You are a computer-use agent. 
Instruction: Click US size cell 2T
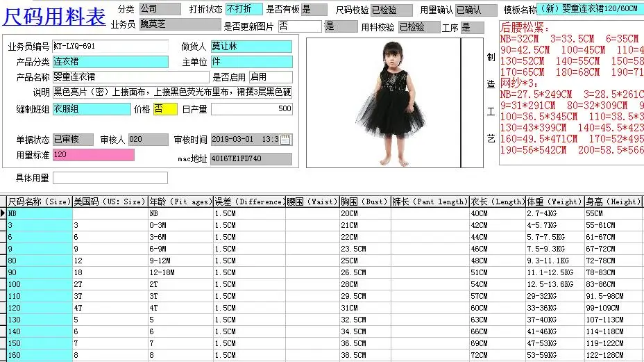[110, 284]
